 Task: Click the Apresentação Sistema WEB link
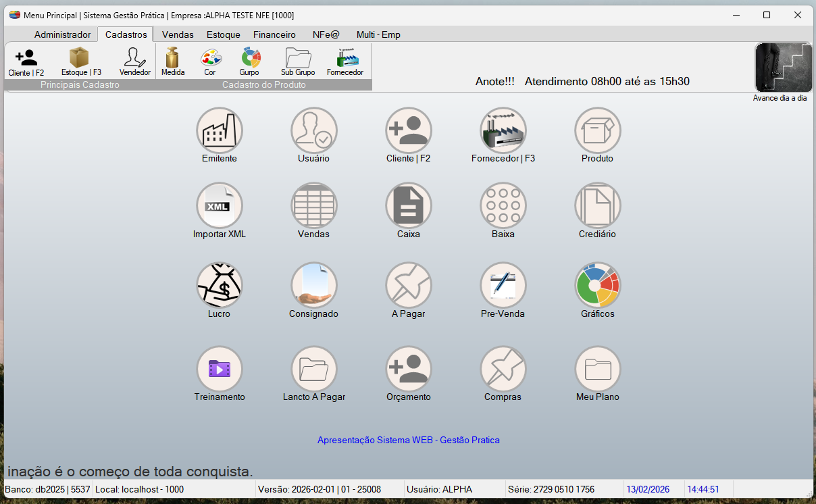[x=409, y=440]
